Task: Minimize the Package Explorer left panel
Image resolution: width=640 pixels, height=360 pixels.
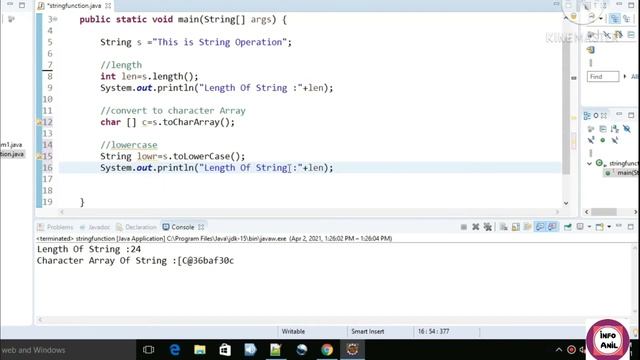Action: tap(10, 5)
